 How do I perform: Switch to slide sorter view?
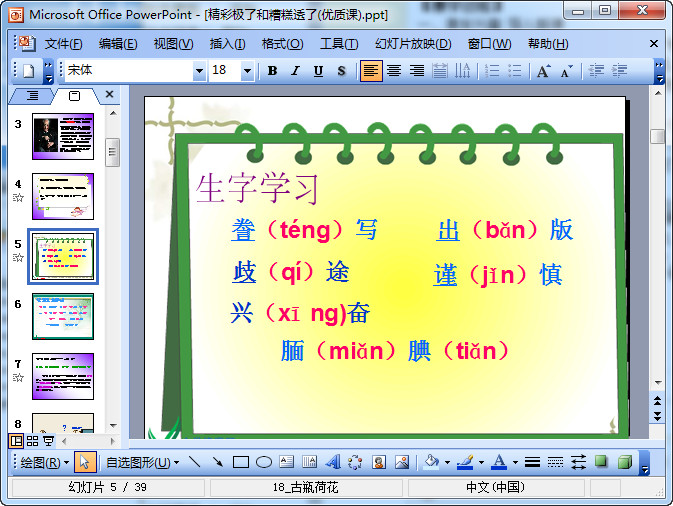tap(32, 441)
